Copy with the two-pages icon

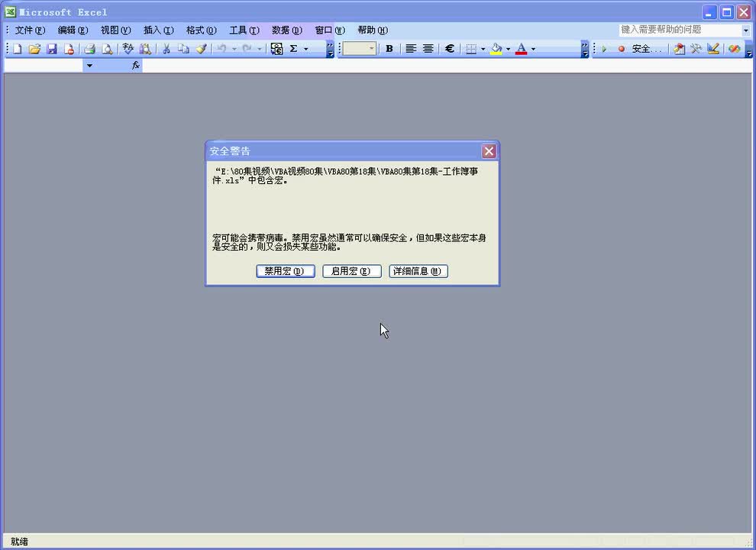184,49
